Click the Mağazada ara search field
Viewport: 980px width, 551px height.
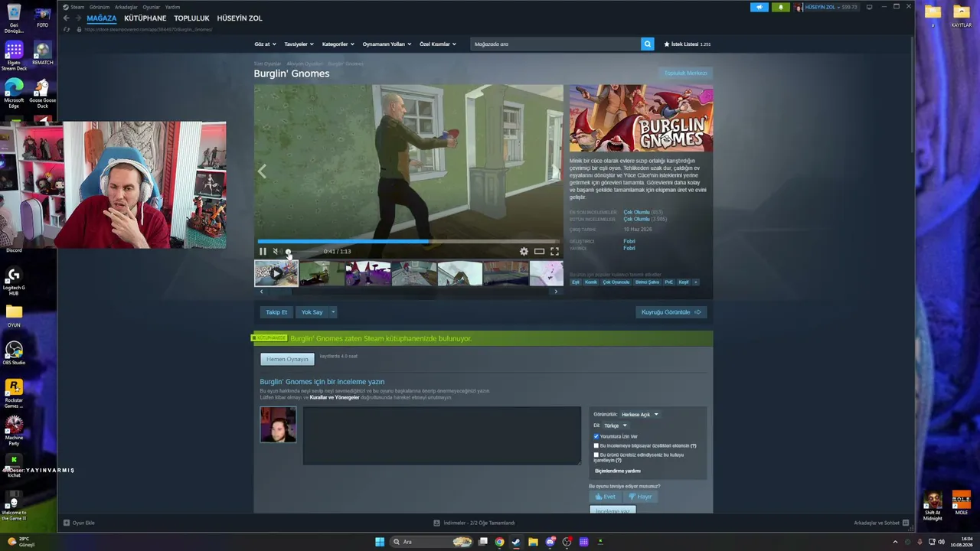556,44
